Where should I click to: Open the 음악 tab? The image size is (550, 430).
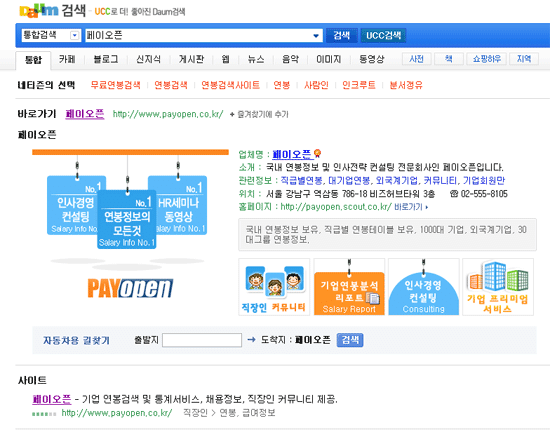(x=290, y=59)
